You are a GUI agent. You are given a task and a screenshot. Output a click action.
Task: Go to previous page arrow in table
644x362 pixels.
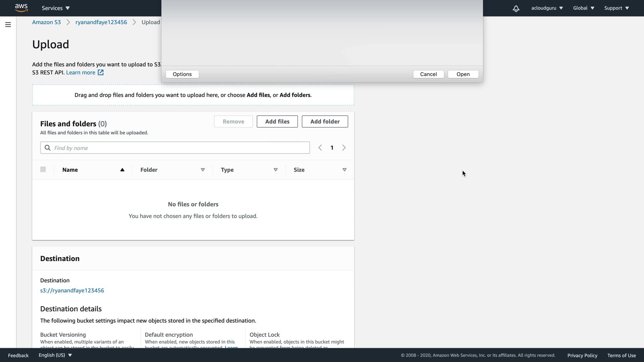320,148
